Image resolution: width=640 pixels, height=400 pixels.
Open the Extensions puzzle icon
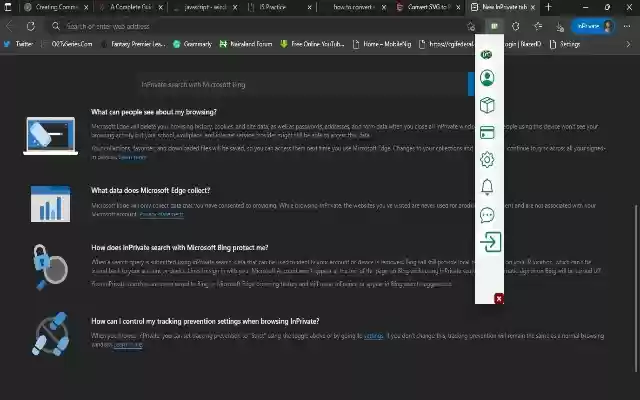(x=516, y=26)
